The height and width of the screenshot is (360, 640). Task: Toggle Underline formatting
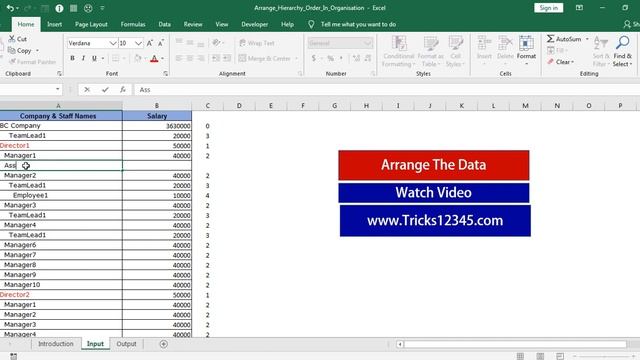coord(94,58)
